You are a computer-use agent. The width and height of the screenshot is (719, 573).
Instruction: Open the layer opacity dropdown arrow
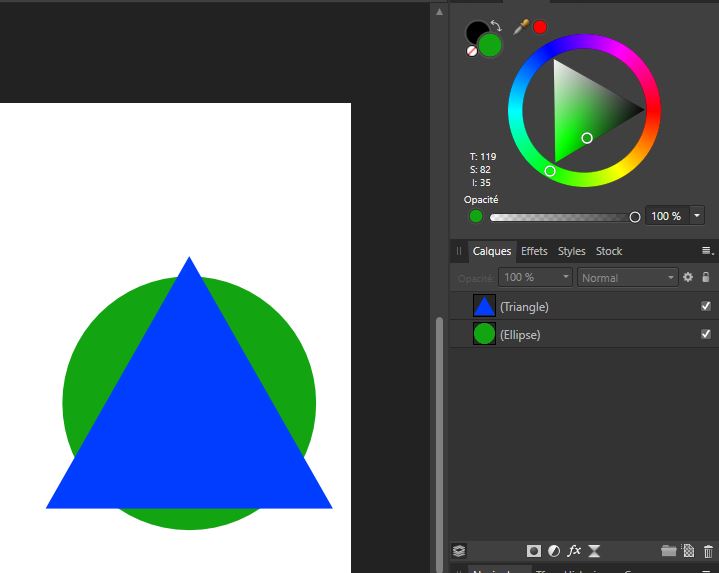pyautogui.click(x=566, y=277)
